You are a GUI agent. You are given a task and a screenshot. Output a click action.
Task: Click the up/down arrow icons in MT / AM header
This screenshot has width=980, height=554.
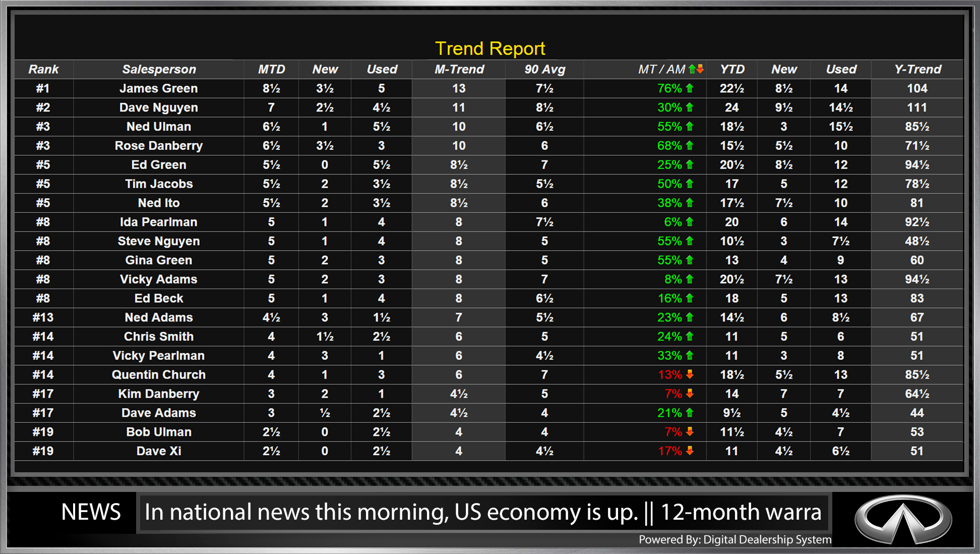696,69
